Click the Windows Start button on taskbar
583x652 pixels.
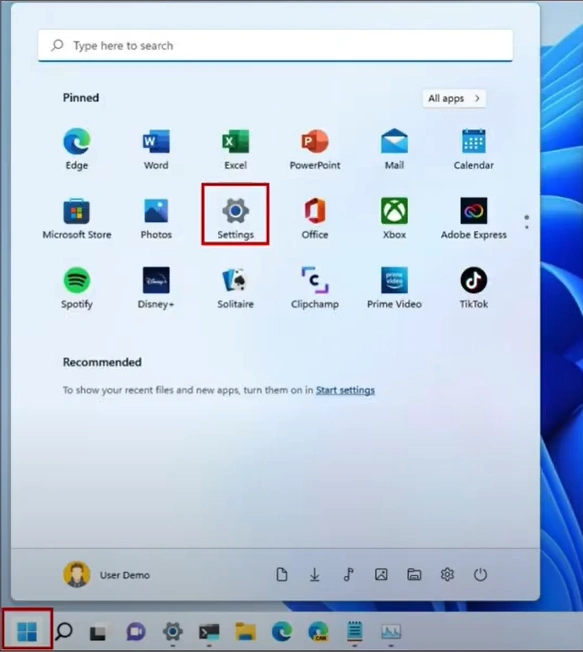coord(27,631)
